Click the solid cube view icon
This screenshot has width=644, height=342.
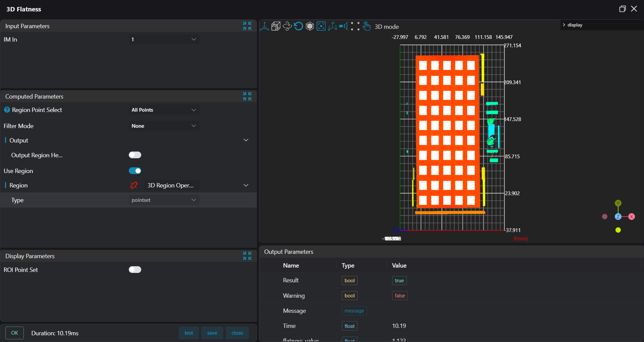pyautogui.click(x=310, y=26)
